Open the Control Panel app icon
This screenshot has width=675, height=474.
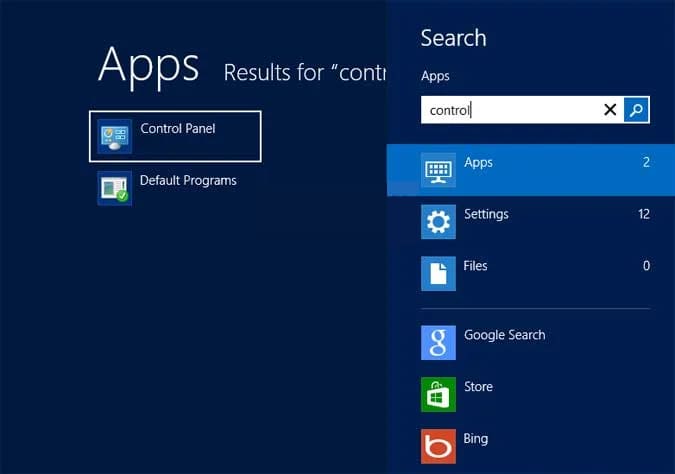coord(114,136)
